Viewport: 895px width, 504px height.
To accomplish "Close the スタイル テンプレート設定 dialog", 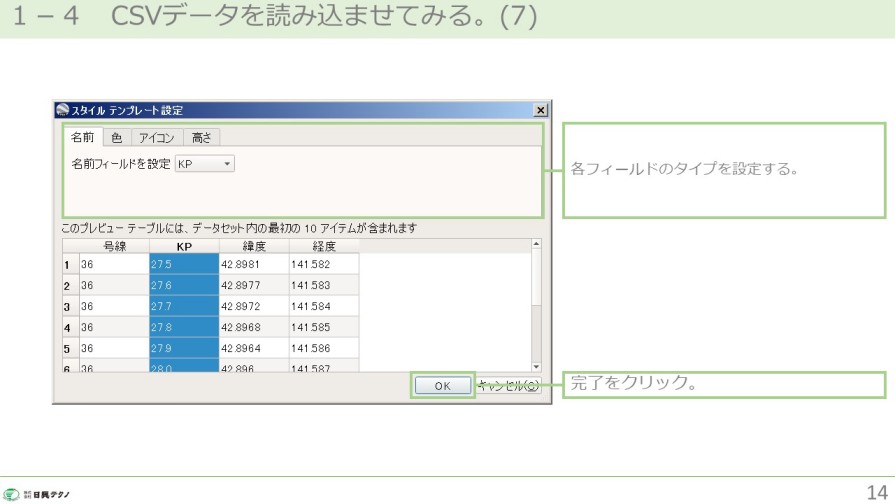I will point(540,110).
